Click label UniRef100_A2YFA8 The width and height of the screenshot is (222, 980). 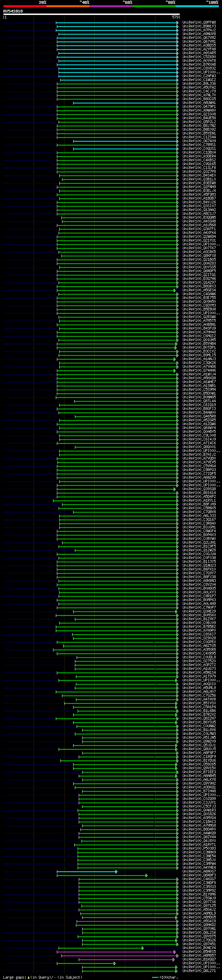pos(199,49)
